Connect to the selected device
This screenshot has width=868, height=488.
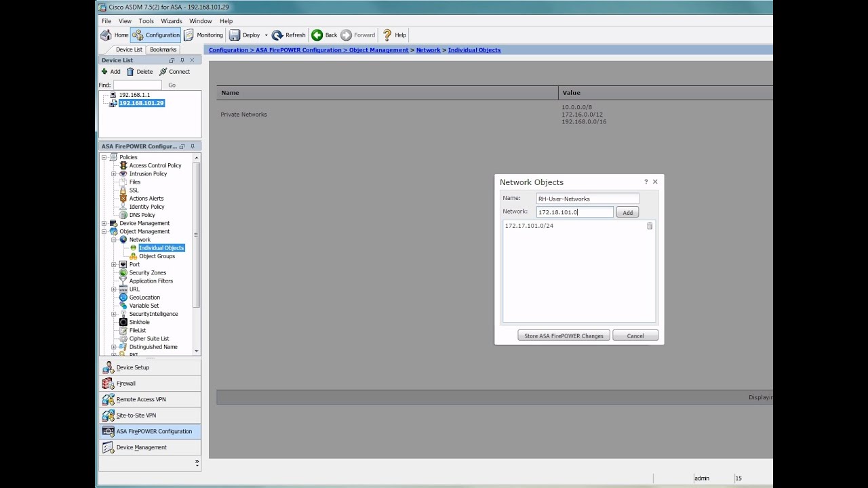click(x=174, y=72)
